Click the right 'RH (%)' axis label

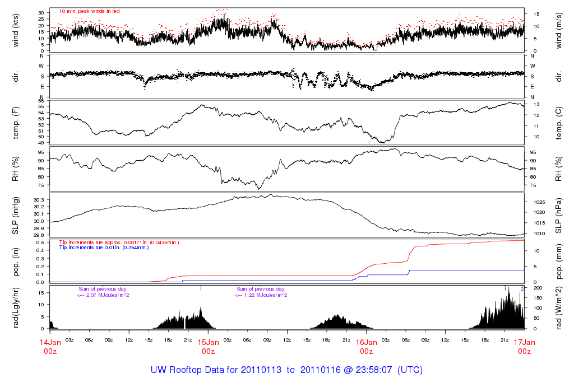tap(559, 169)
